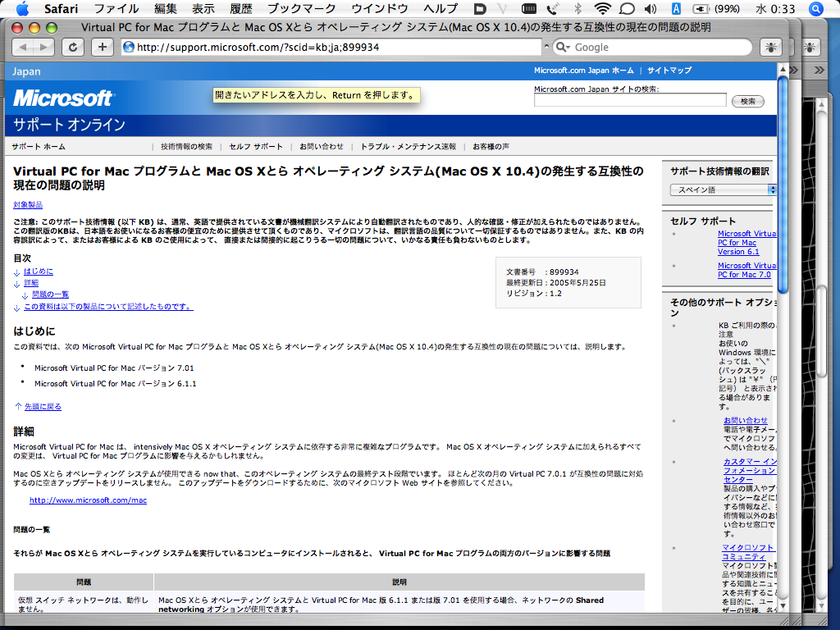
Task: Open Spotlight search in the menu bar
Action: [816, 8]
